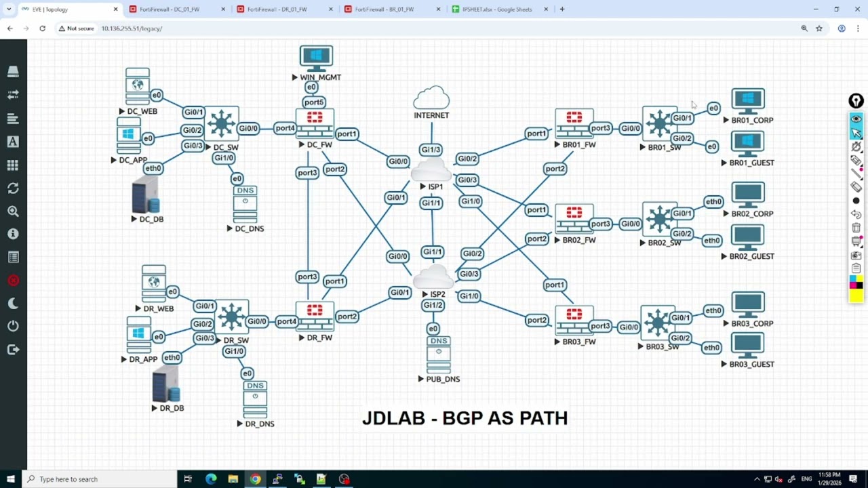Click the clipboard icon in drawing toolbar
The height and width of the screenshot is (488, 868).
coord(856,268)
